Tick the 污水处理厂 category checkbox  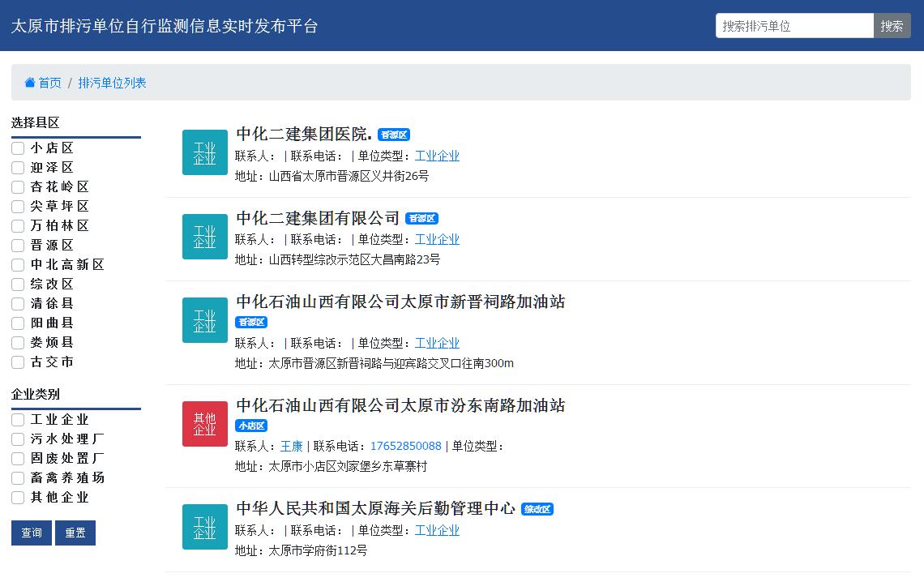click(x=18, y=439)
